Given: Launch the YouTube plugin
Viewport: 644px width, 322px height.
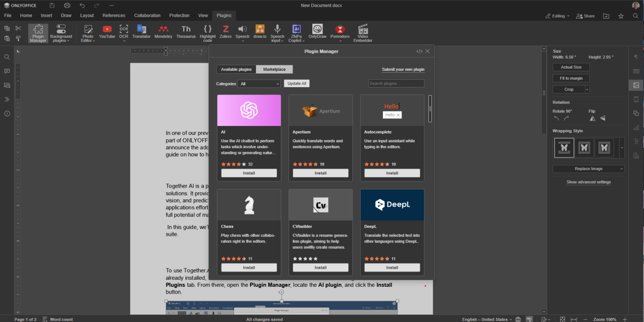Looking at the screenshot, I should (x=107, y=31).
